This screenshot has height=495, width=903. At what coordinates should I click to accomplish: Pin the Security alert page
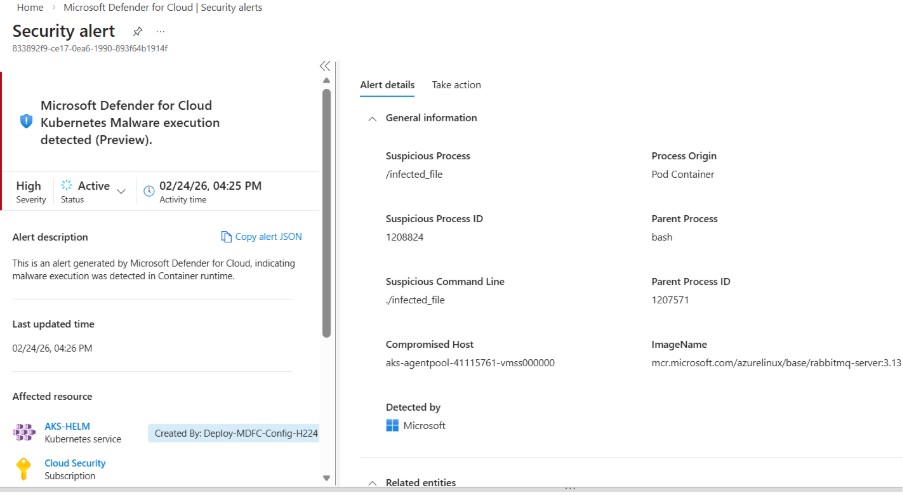(138, 31)
